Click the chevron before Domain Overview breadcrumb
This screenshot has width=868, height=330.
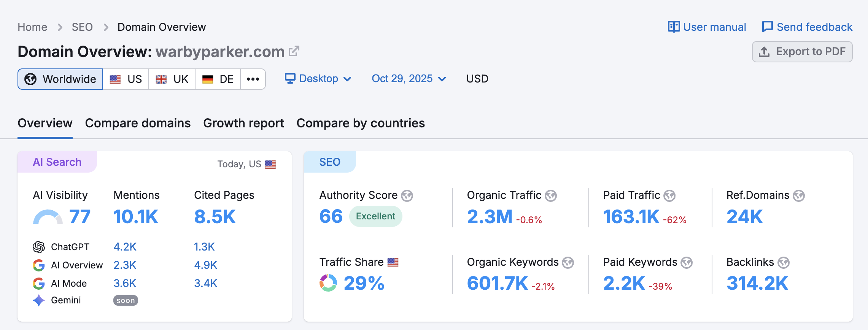click(x=106, y=27)
